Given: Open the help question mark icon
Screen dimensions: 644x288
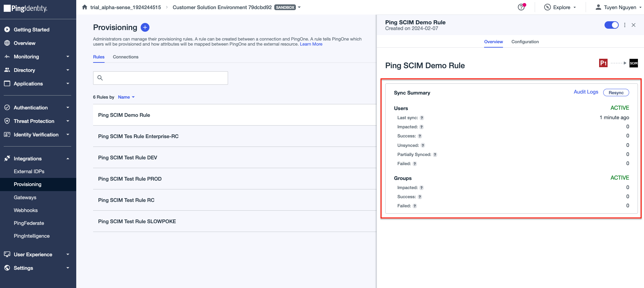Looking at the screenshot, I should pyautogui.click(x=521, y=7).
